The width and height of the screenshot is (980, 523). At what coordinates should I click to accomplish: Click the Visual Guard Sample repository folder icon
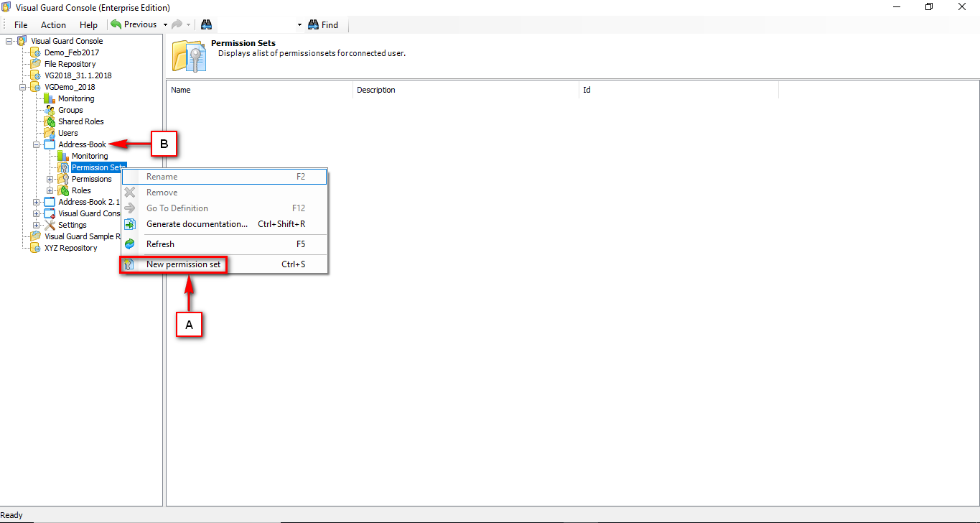(x=36, y=236)
